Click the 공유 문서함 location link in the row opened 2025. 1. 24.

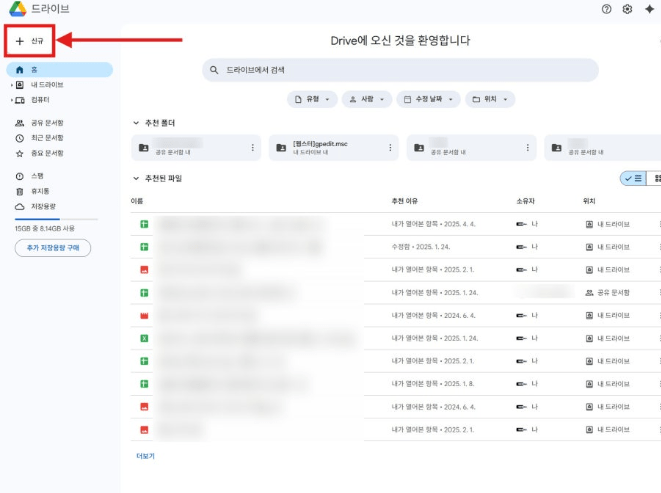point(607,293)
